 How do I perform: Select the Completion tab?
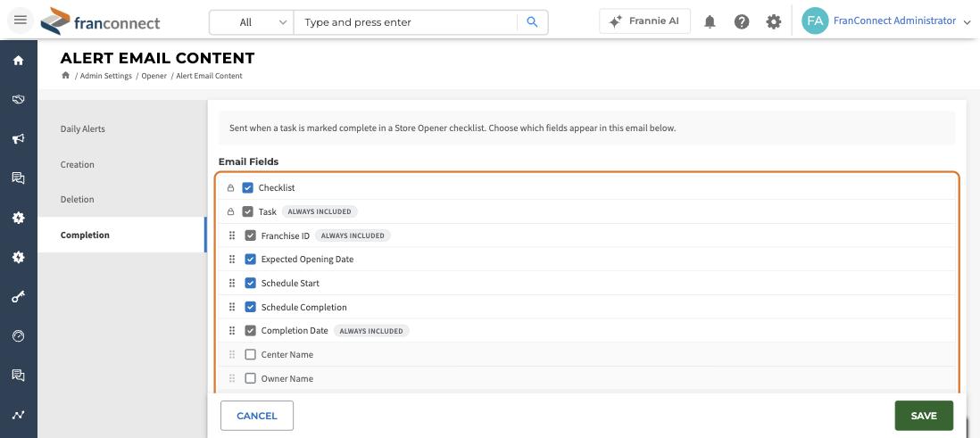(122, 235)
